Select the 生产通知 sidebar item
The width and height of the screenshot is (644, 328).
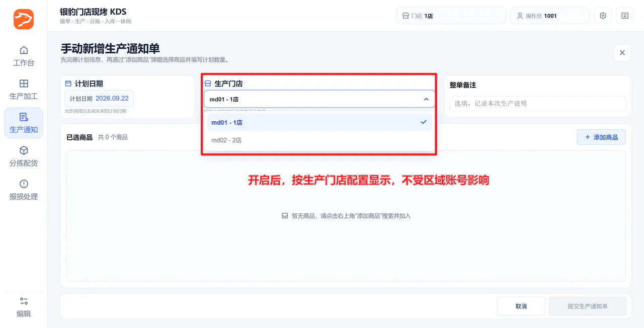[24, 123]
